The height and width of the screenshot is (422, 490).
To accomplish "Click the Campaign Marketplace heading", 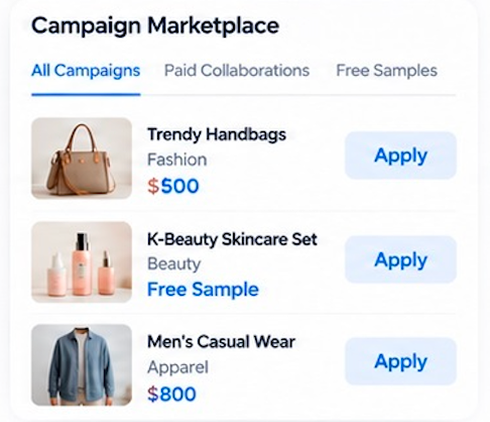I will [155, 26].
